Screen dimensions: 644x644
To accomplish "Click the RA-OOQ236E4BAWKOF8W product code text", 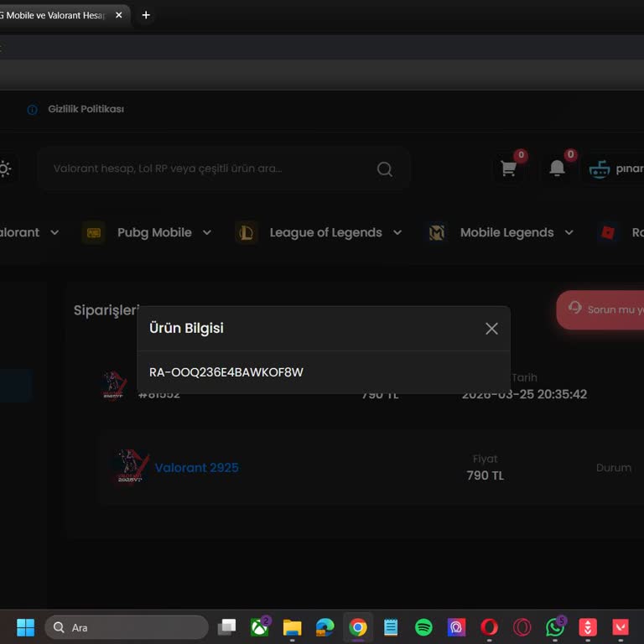I will tap(226, 372).
